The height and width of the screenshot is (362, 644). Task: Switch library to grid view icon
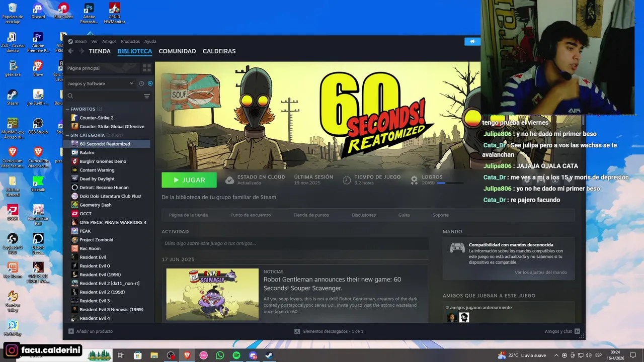pyautogui.click(x=147, y=68)
